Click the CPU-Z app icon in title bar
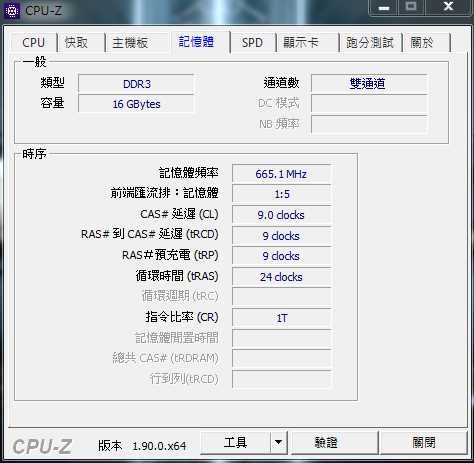Image resolution: width=474 pixels, height=463 pixels. pos(11,10)
